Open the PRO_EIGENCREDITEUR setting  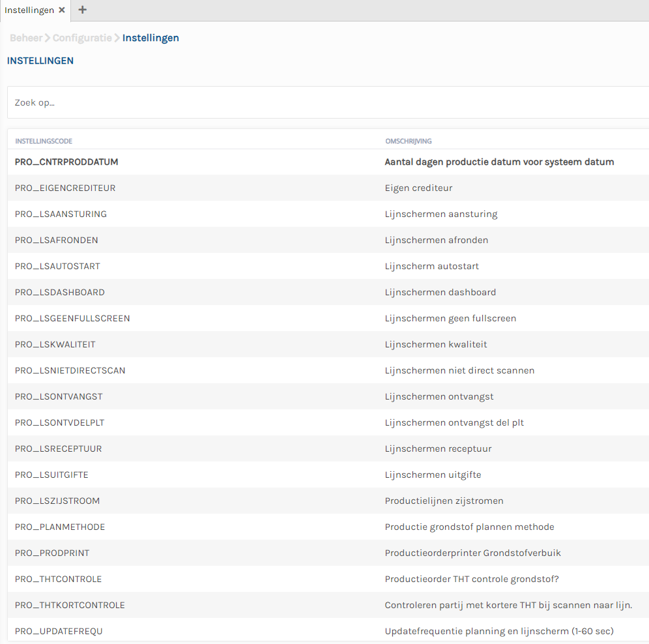[x=65, y=188]
